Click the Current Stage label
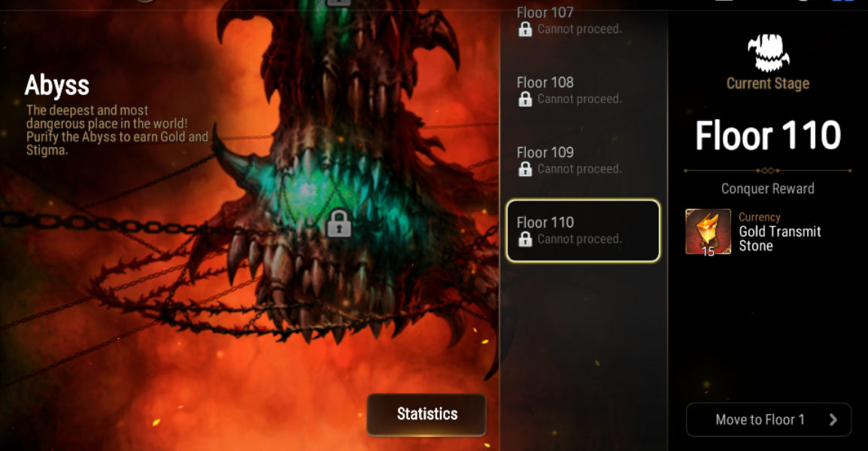 pyautogui.click(x=768, y=83)
